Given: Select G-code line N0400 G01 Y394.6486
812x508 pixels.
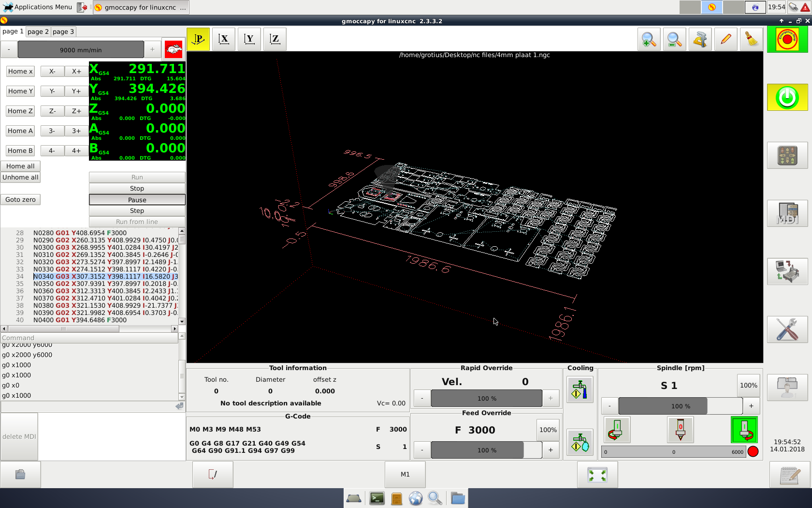Looking at the screenshot, I should (80, 320).
